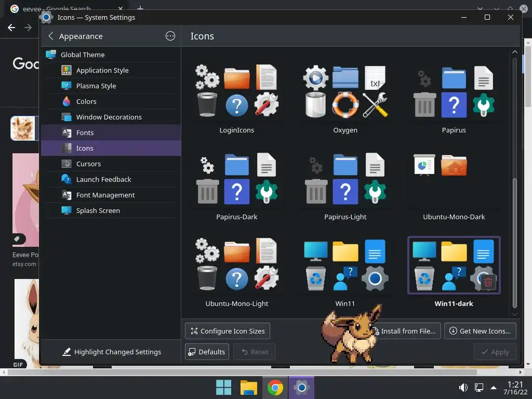Open Window Decorations settings
Image resolution: width=532 pixels, height=399 pixels.
[x=111, y=117]
